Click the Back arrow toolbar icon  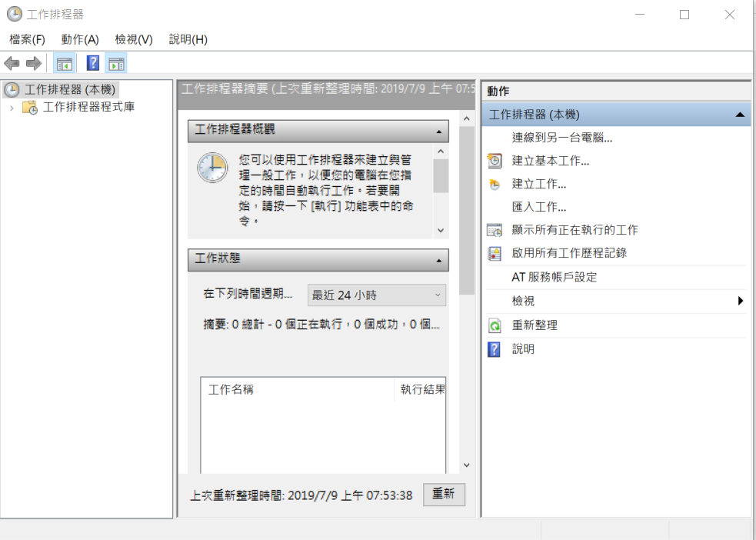point(12,63)
